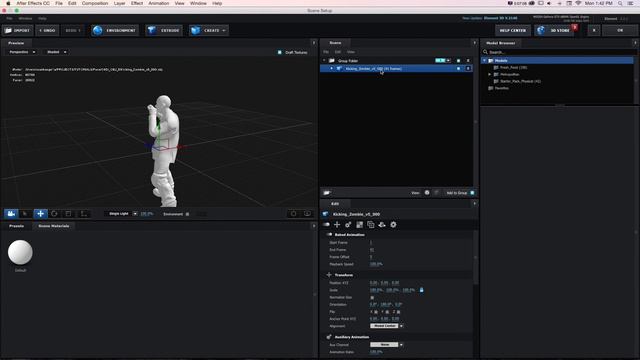640x360 pixels.
Task: Open the Scene panel options menu
Action: pyautogui.click(x=474, y=43)
